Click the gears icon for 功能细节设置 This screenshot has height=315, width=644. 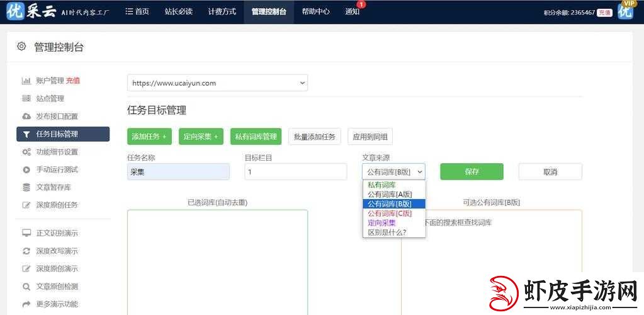[26, 152]
